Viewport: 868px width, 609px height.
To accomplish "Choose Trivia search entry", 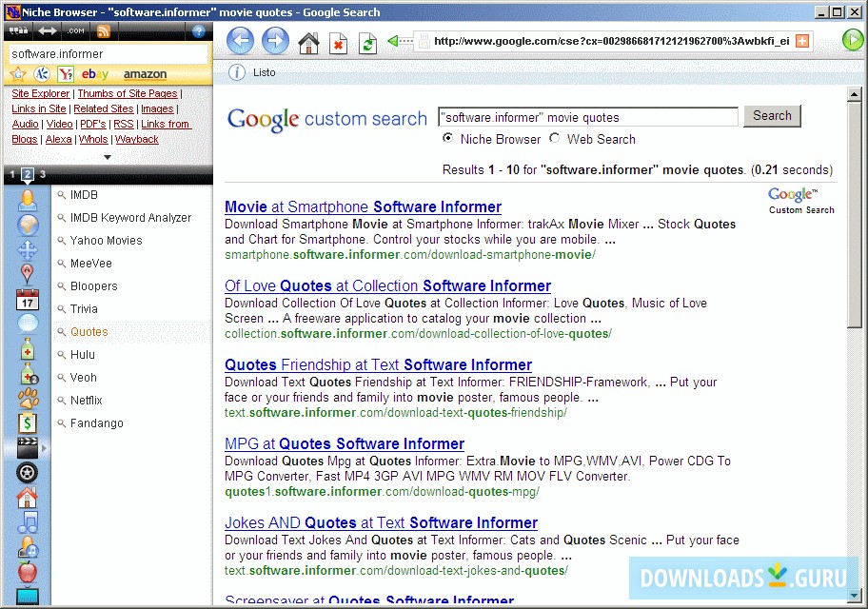I will [84, 309].
